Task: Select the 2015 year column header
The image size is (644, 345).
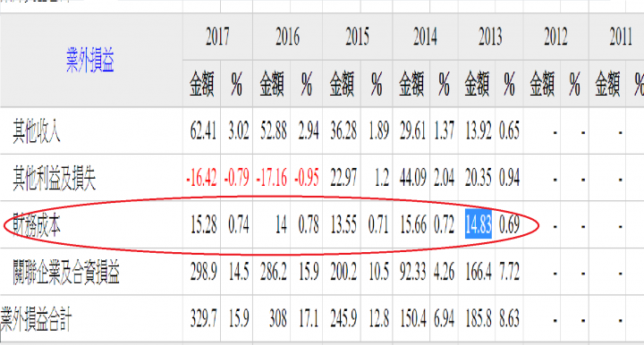Action: [x=357, y=37]
